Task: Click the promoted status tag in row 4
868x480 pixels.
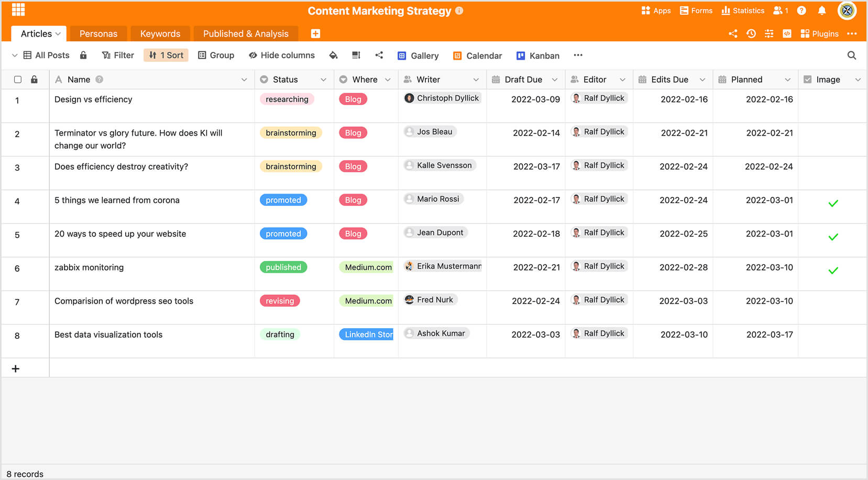Action: (283, 200)
